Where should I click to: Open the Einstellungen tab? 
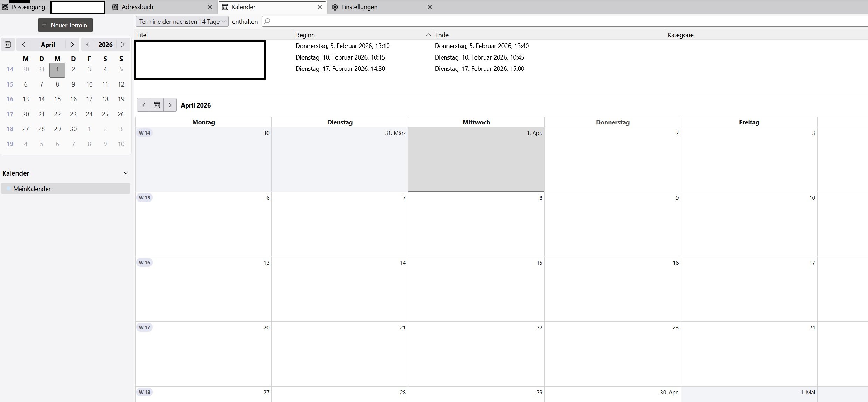(359, 7)
